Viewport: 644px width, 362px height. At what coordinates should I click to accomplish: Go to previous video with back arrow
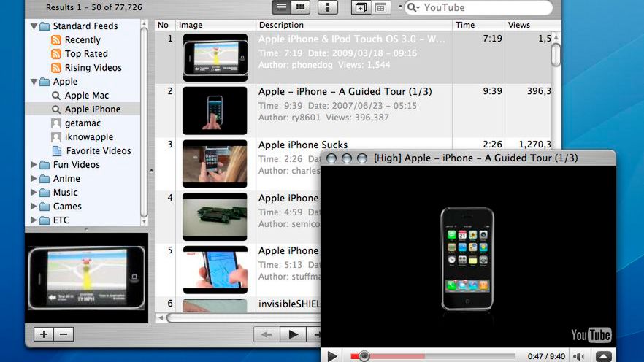click(x=267, y=335)
